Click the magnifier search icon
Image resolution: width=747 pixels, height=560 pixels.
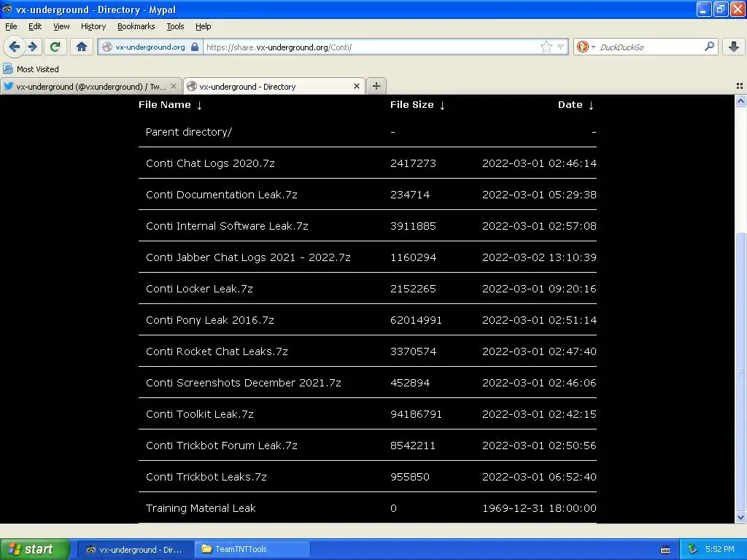(709, 47)
